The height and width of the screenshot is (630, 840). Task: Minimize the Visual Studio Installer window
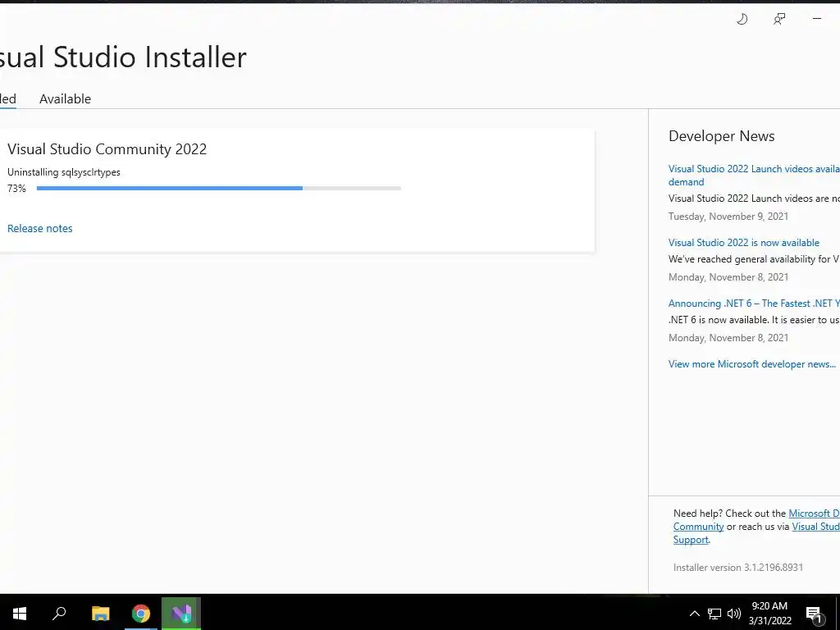(817, 19)
